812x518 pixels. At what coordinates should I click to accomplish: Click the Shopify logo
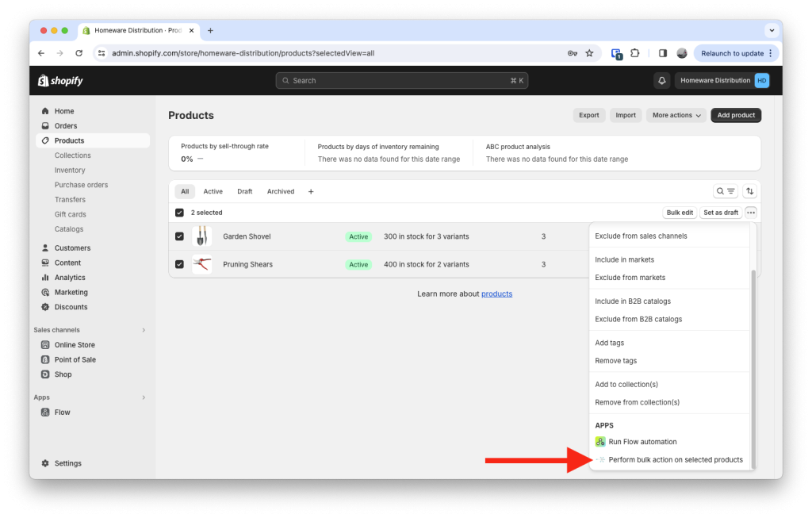(60, 81)
